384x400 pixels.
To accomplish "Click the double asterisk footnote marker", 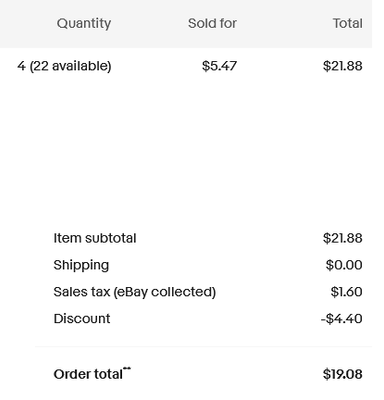I will click(127, 369).
